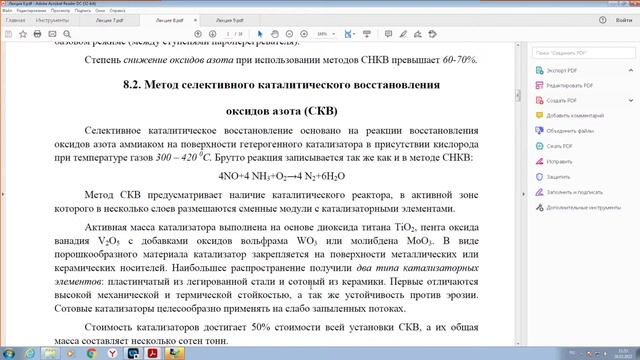Open the help question mark icon
640x360 pixels.
(x=602, y=20)
